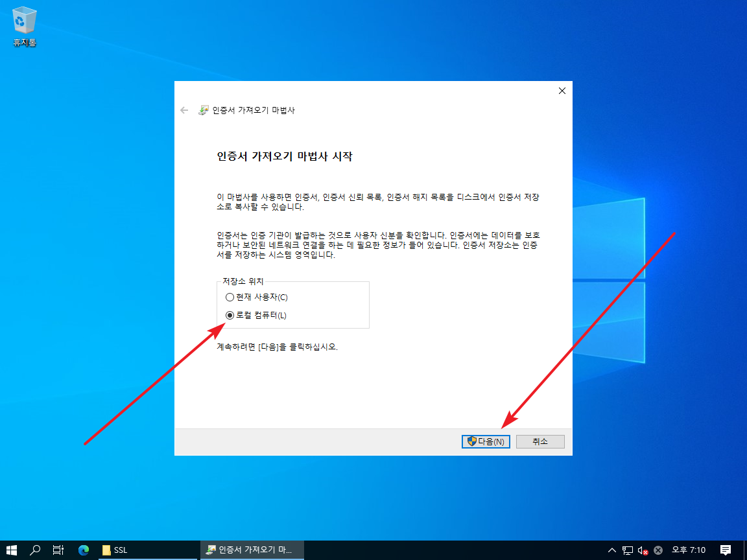
Task: Open Task View from the taskbar
Action: 58,550
